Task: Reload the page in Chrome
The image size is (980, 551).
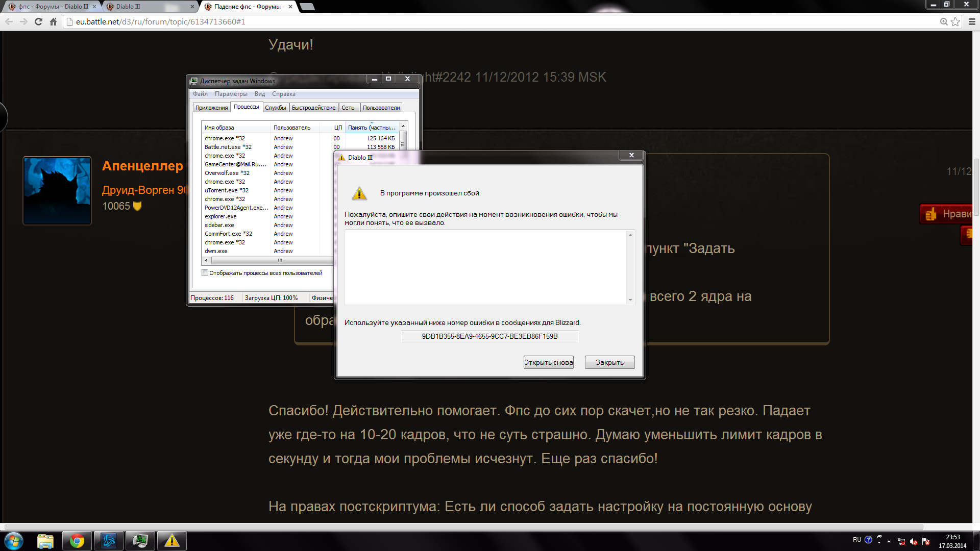Action: coord(38,21)
